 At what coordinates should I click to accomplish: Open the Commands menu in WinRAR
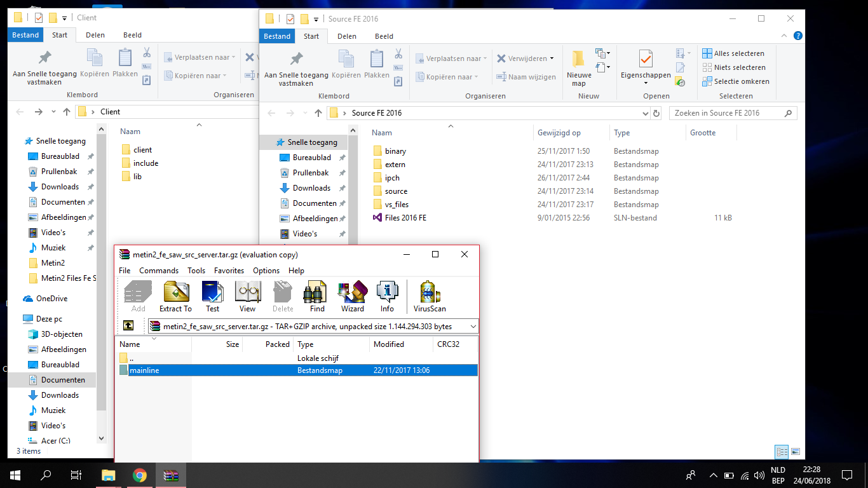click(x=159, y=271)
